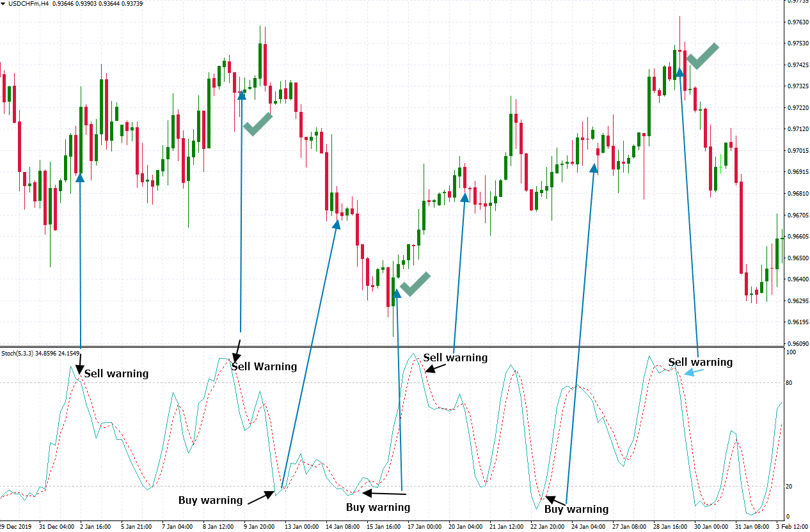This screenshot has width=810, height=532.
Task: Click the USDCHFm,H4 chart title text
Action: [28, 4]
